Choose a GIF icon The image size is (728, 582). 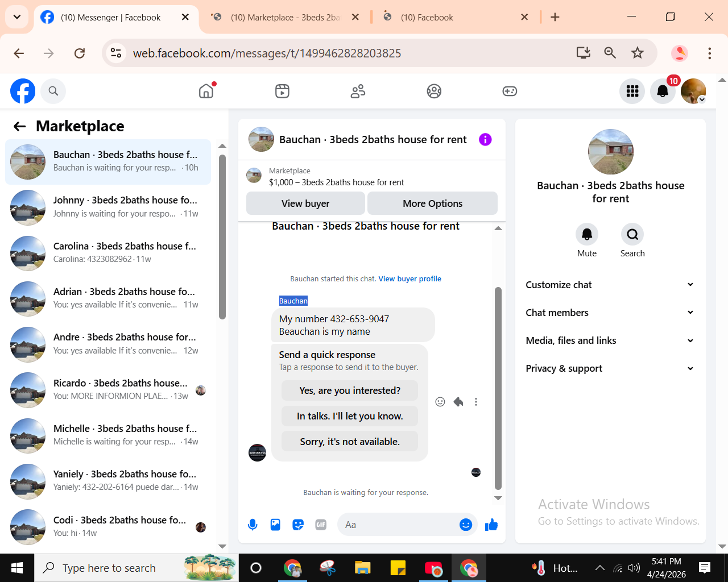click(321, 525)
